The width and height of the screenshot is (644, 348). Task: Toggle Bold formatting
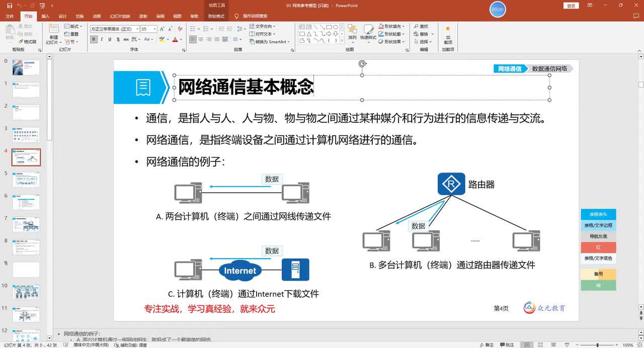94,39
